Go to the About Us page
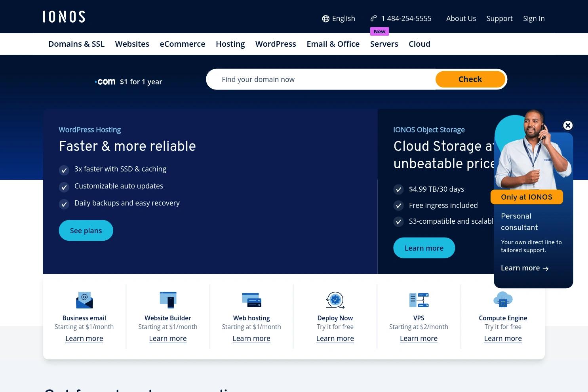The height and width of the screenshot is (392, 588). pos(461,19)
